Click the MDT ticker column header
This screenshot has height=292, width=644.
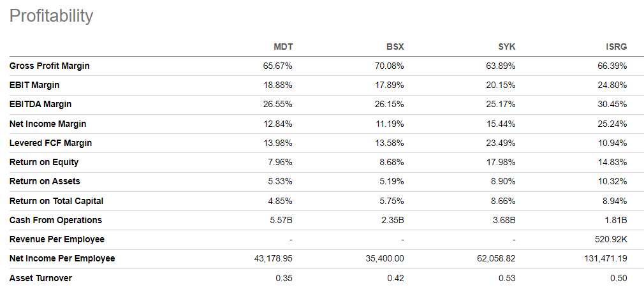pyautogui.click(x=282, y=47)
